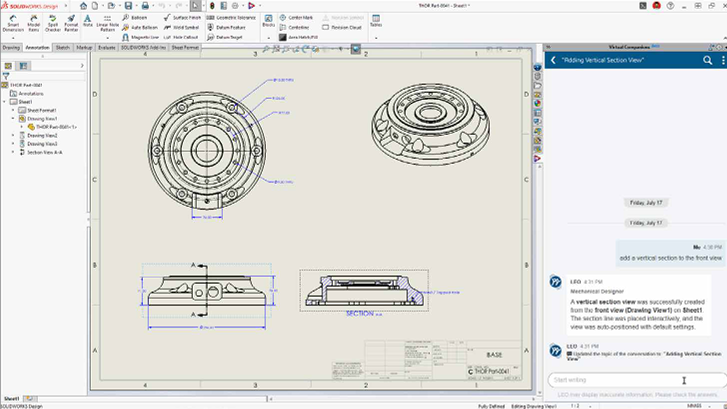Screen dimensions: 727x409
Task: Insert a Revision Cloud
Action: (x=342, y=27)
